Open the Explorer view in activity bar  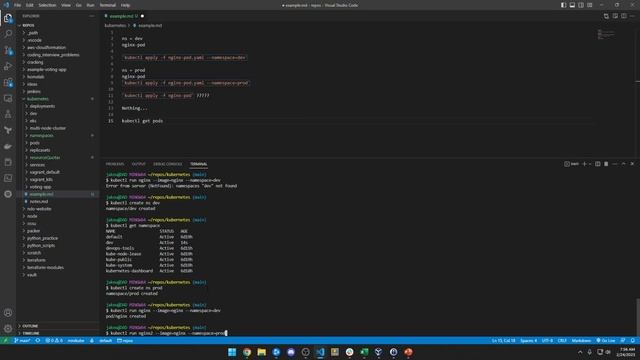[x=8, y=18]
